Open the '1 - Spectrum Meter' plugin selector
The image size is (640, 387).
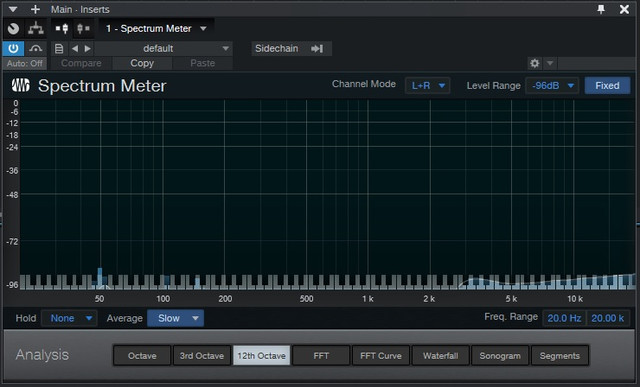click(156, 29)
